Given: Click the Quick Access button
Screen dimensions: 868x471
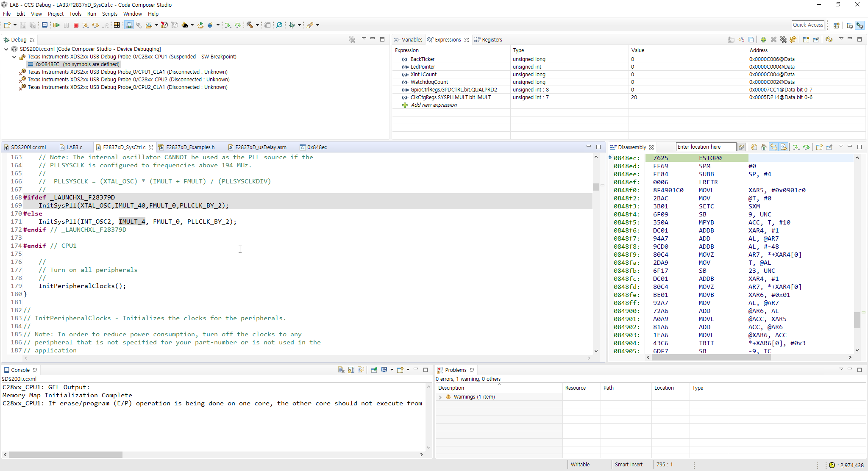Looking at the screenshot, I should click(808, 25).
